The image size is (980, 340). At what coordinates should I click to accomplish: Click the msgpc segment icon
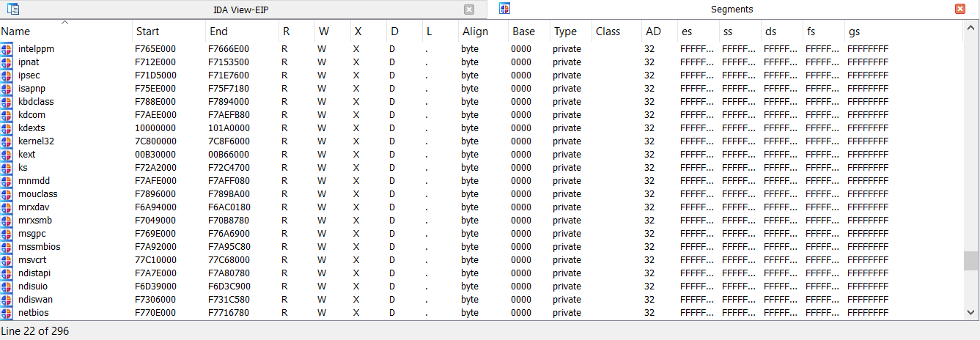pyautogui.click(x=7, y=234)
